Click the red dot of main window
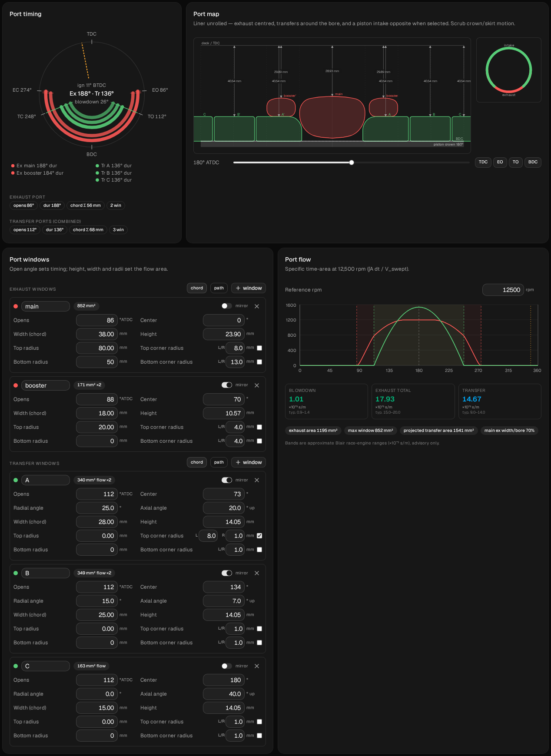 pyautogui.click(x=16, y=306)
